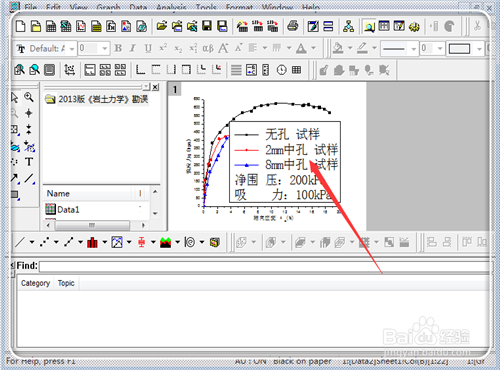Click the Rescale icon on the graph toolbar
This screenshot has width=500, height=370.
pyautogui.click(x=69, y=70)
